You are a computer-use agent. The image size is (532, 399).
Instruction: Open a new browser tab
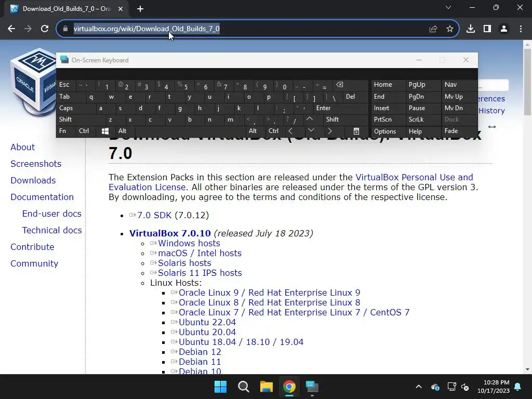140,9
